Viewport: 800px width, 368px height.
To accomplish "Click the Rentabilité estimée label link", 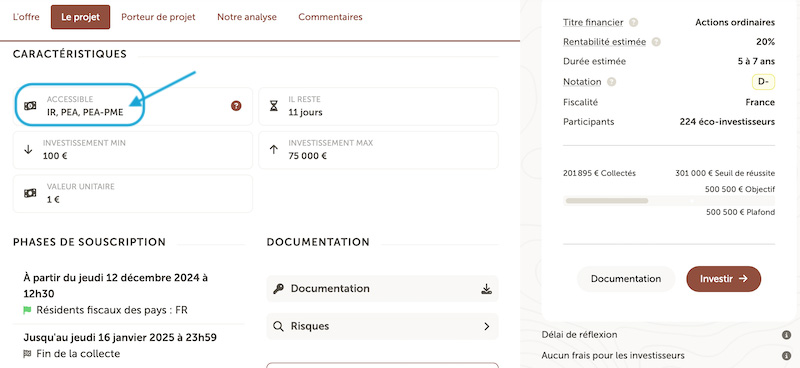I will pos(604,42).
